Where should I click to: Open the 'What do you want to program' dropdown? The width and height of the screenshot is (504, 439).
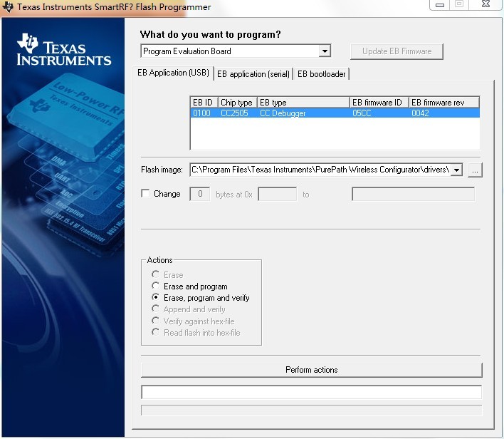pyautogui.click(x=325, y=51)
